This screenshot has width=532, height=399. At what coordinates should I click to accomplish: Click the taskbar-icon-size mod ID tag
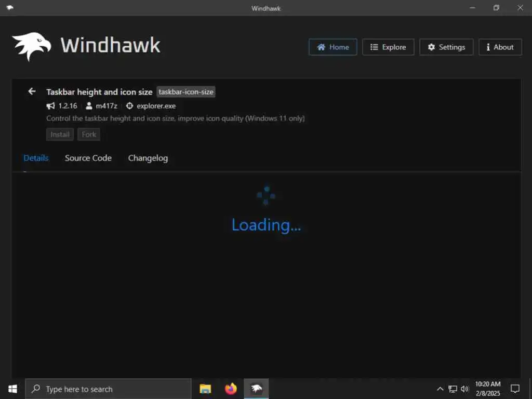pyautogui.click(x=186, y=91)
